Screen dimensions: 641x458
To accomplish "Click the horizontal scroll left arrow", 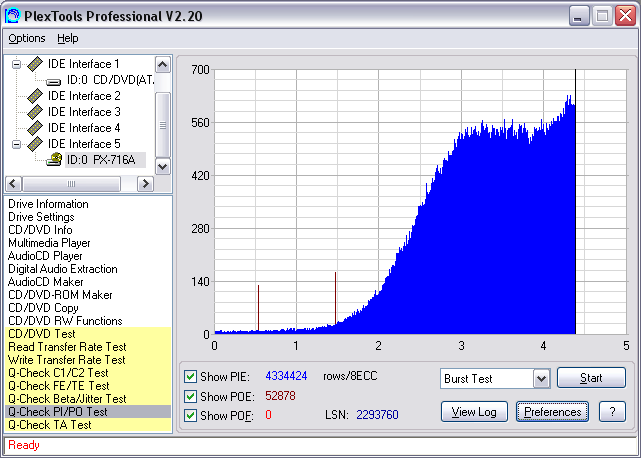I will 13,184.
